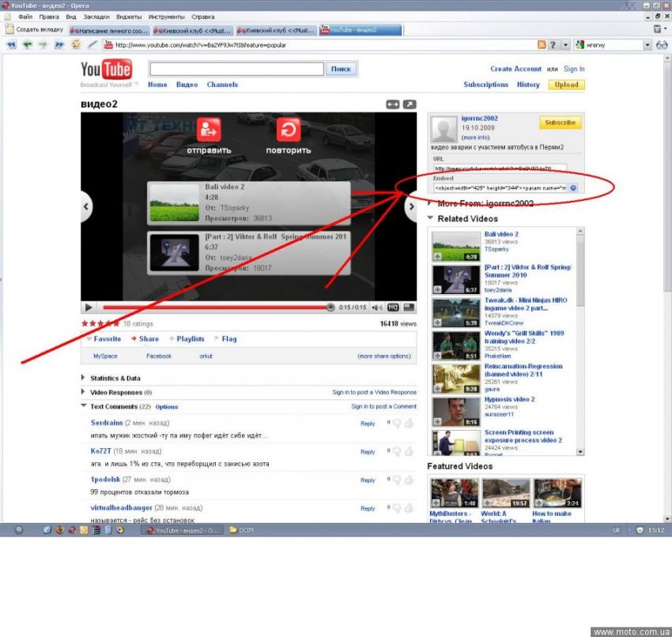Click in the YouTube search field

236,69
